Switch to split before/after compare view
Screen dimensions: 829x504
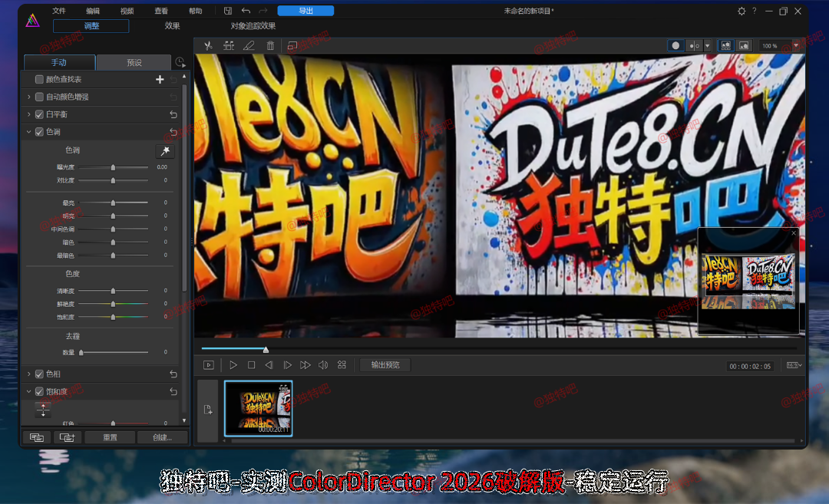(x=694, y=46)
